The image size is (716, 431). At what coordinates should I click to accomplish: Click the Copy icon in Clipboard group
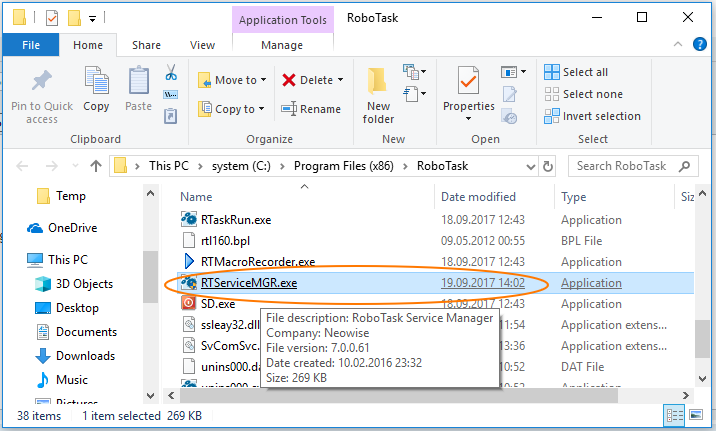coord(96,81)
